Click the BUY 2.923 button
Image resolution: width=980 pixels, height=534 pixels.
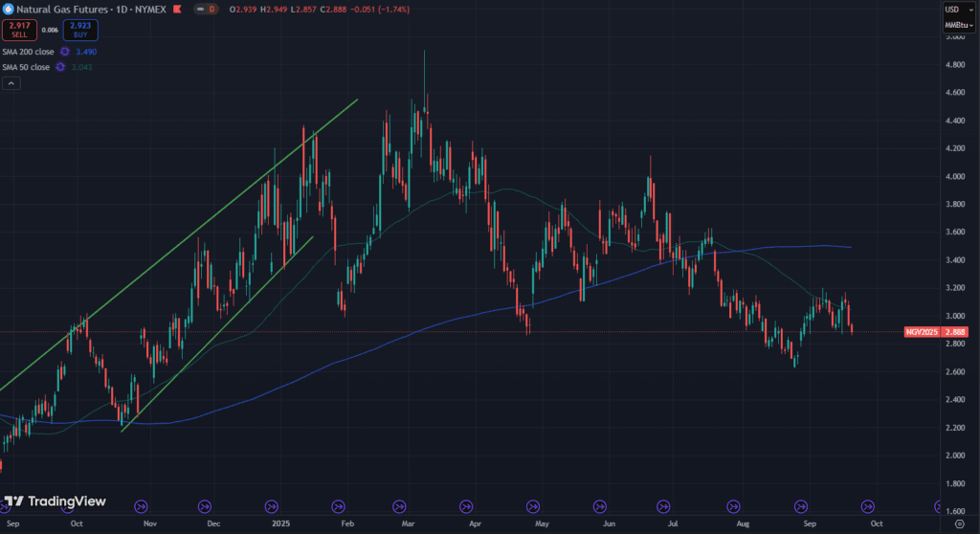(80, 32)
